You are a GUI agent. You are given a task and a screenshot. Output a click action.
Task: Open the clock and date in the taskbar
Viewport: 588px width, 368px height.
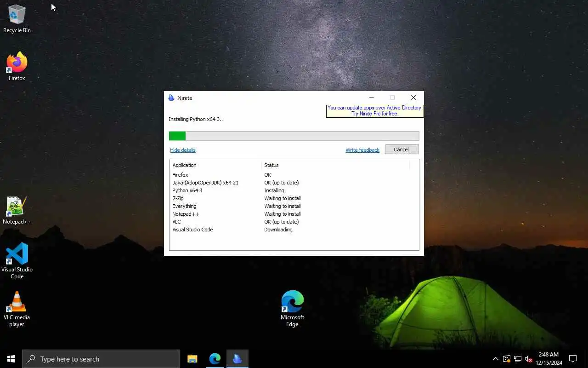pos(548,359)
